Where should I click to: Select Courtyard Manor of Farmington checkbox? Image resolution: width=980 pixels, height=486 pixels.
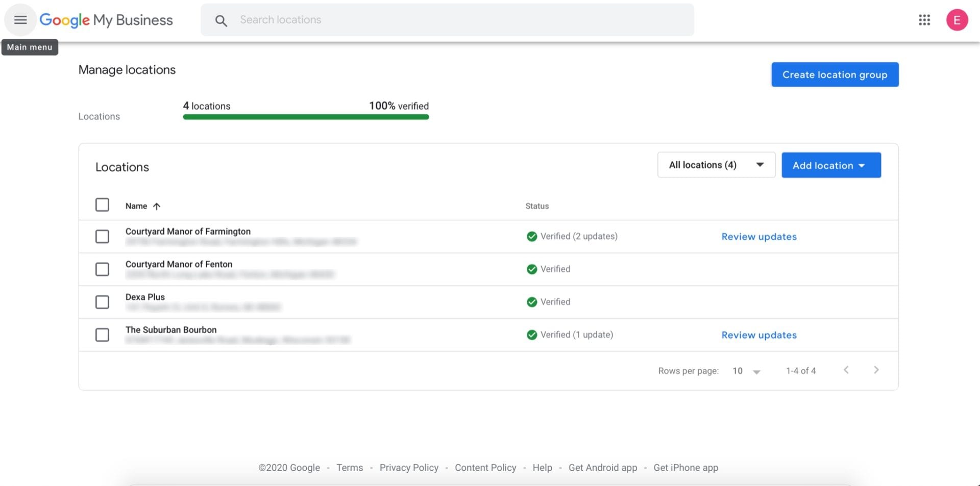click(x=102, y=237)
